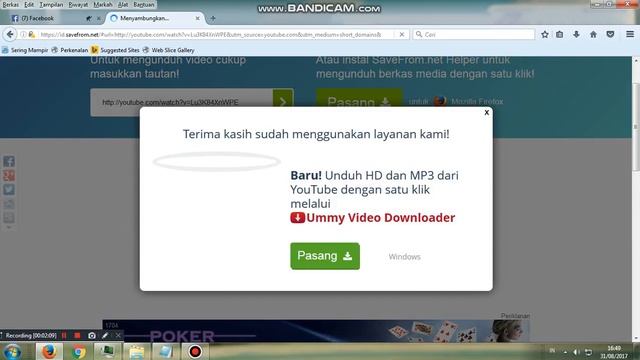Click the poker advertisement banner
The image size is (640, 360).
pyautogui.click(x=316, y=331)
